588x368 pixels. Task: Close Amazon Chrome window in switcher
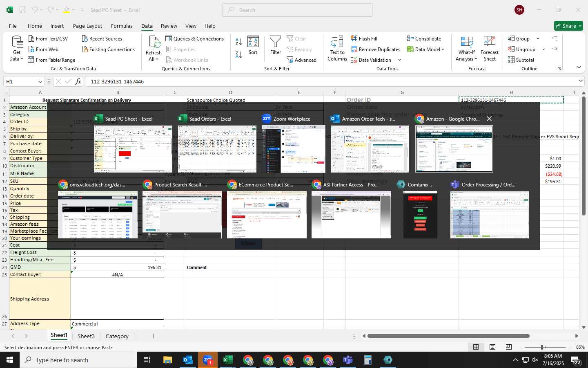(x=489, y=119)
